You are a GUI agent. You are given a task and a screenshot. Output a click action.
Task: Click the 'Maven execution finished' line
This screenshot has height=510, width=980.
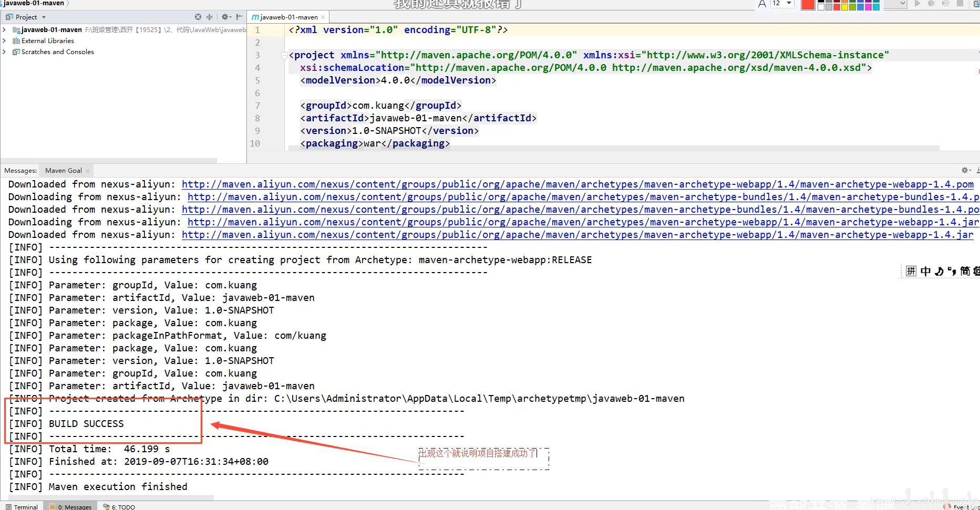[x=98, y=487]
